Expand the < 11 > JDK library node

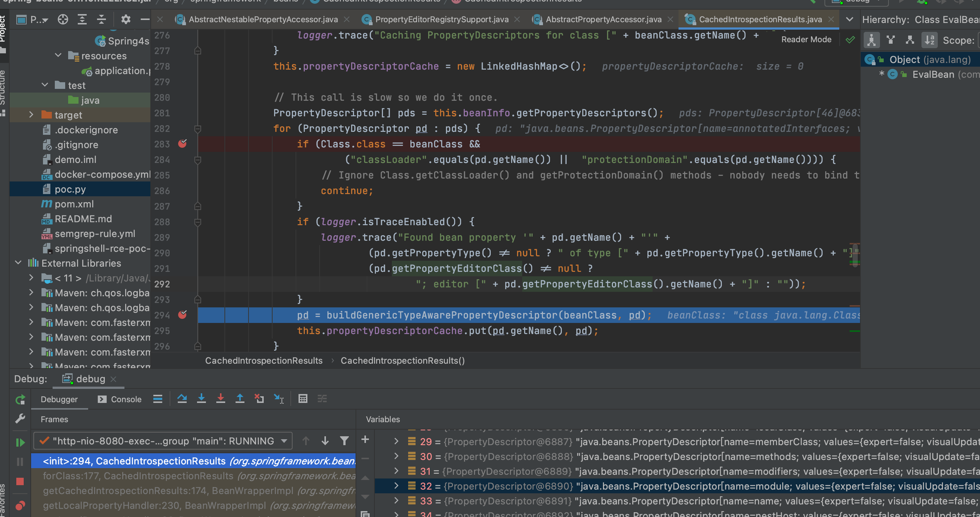(x=31, y=278)
